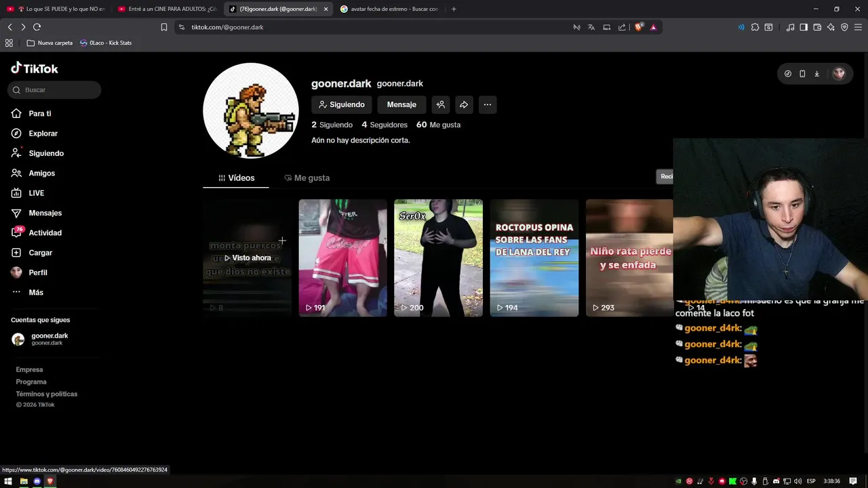Open Para ti in the sidebar
Image resolution: width=868 pixels, height=488 pixels.
coord(32,114)
